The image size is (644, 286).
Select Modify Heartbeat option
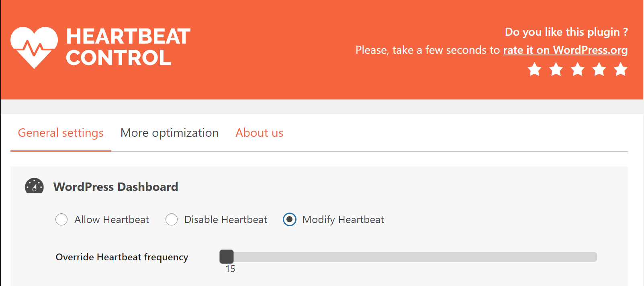pyautogui.click(x=289, y=219)
